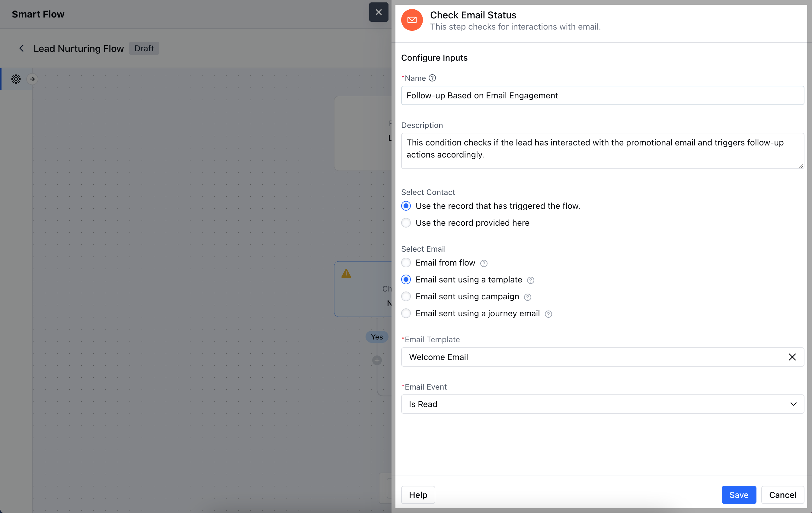This screenshot has width=812, height=513.
Task: Click into the Name input field
Action: [602, 95]
